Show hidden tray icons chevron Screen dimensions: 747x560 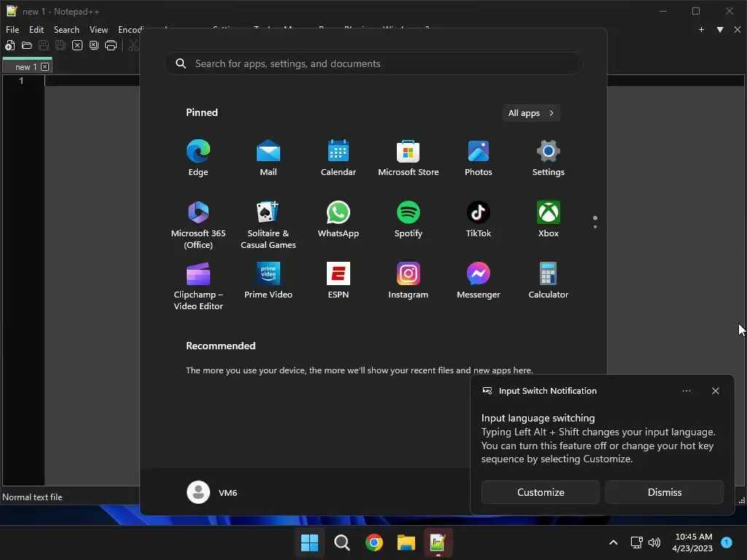point(614,542)
